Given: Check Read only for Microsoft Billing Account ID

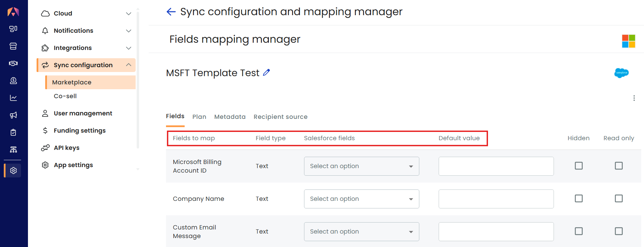Looking at the screenshot, I should coord(619,166).
